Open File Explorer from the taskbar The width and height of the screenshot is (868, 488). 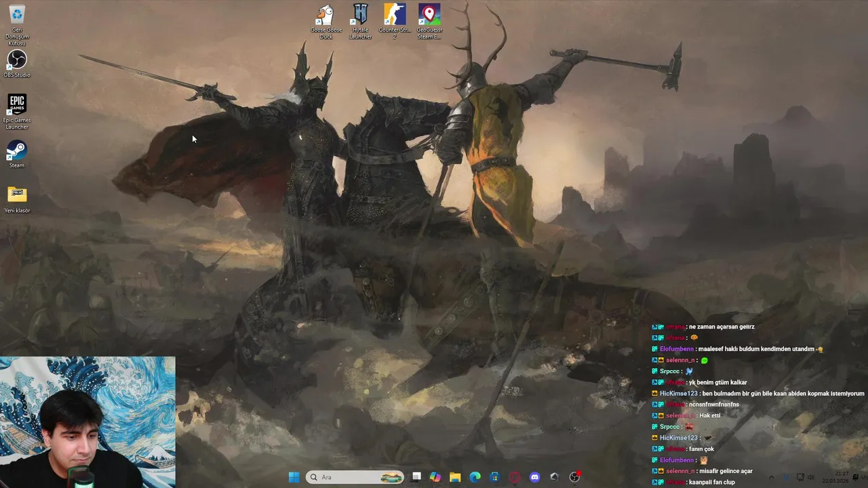point(455,477)
